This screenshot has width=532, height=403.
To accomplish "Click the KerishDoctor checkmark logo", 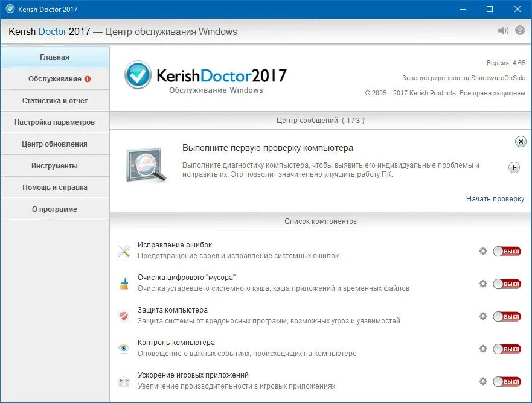I will (138, 75).
